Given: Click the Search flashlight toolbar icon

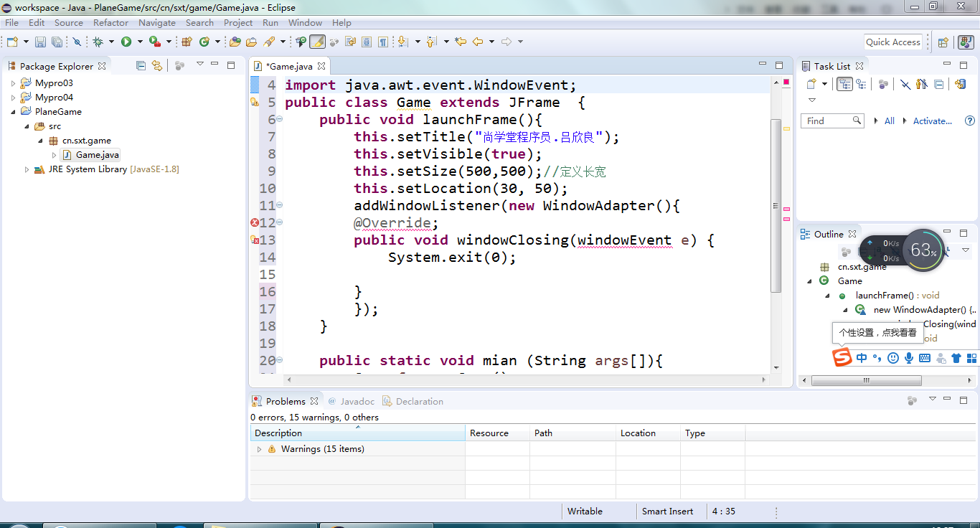Looking at the screenshot, I should [269, 42].
